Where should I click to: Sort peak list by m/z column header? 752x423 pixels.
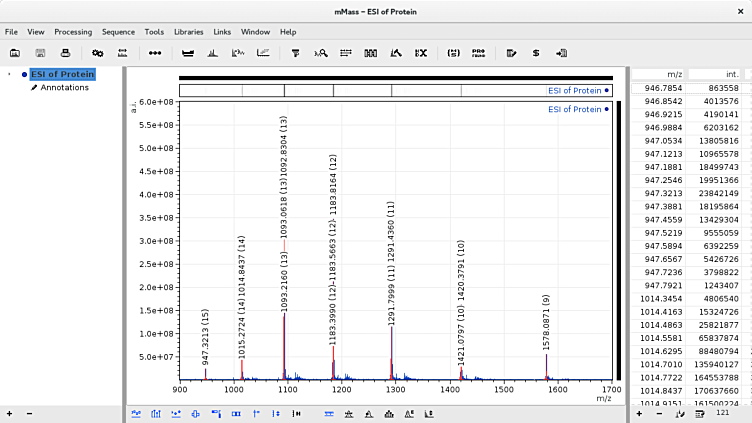[x=659, y=74]
